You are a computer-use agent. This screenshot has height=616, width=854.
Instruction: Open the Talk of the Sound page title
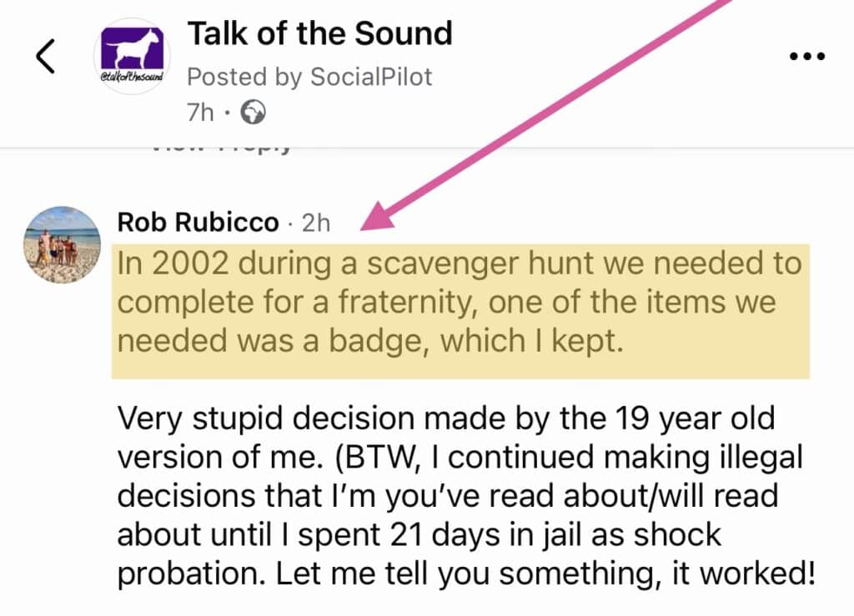(x=319, y=33)
